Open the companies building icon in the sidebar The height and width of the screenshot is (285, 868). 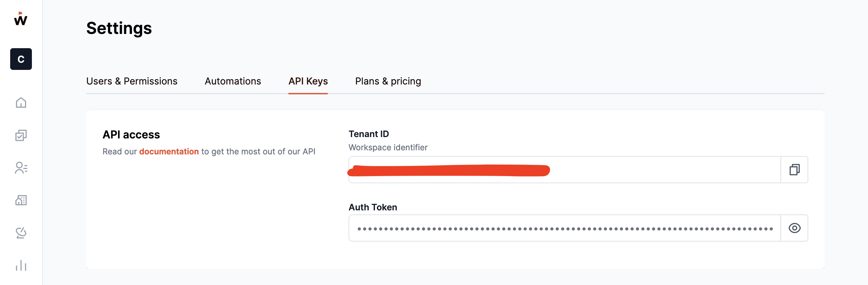coord(21,200)
